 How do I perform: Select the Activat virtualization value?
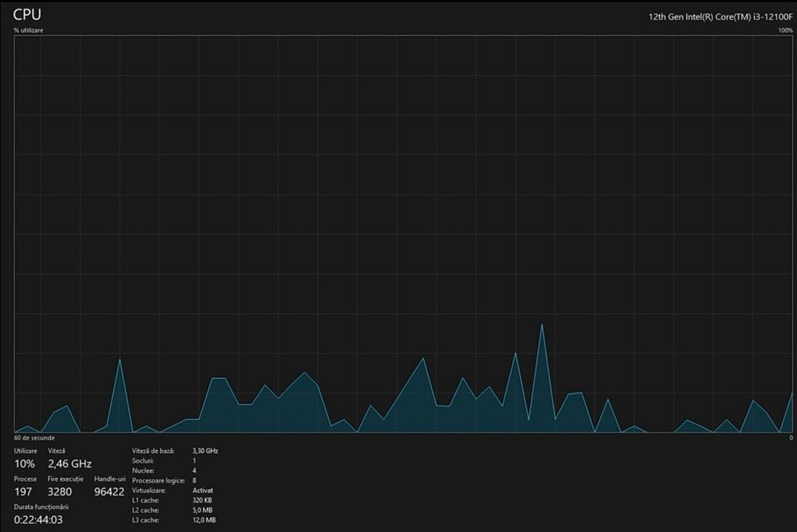[x=202, y=491]
